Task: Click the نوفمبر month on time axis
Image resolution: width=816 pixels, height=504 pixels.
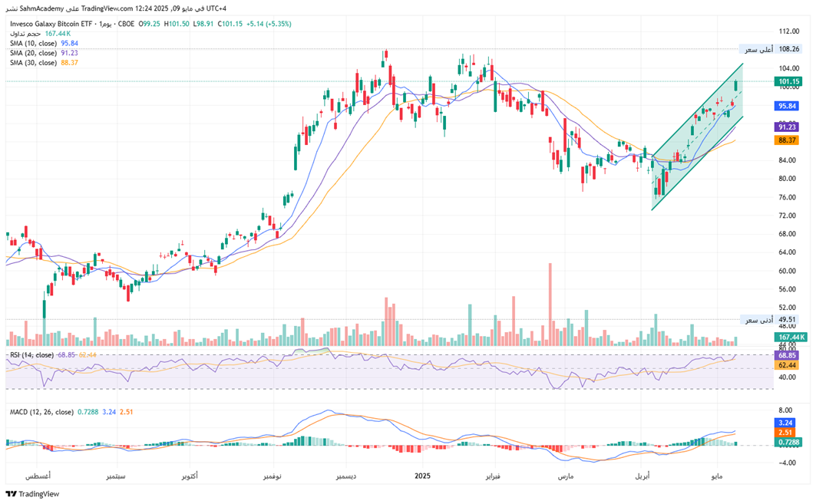Action: click(x=273, y=476)
